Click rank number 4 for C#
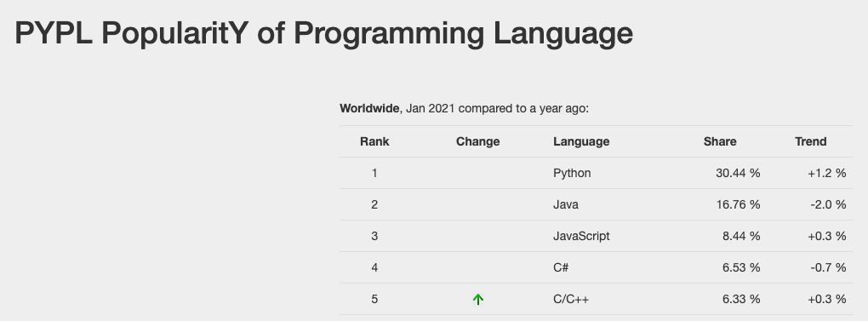 (x=374, y=268)
